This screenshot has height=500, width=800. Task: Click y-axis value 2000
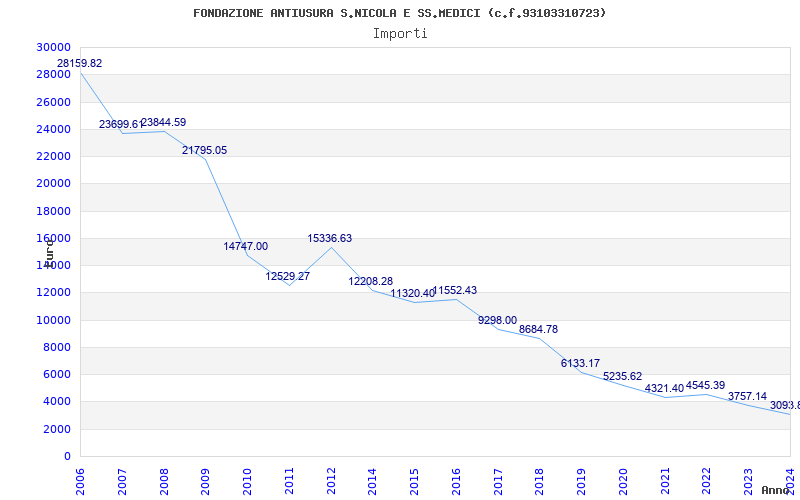pyautogui.click(x=56, y=429)
